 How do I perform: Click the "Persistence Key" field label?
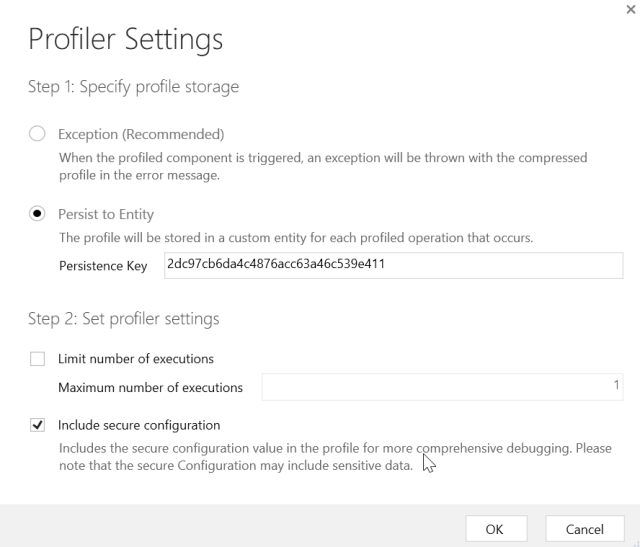click(x=103, y=266)
